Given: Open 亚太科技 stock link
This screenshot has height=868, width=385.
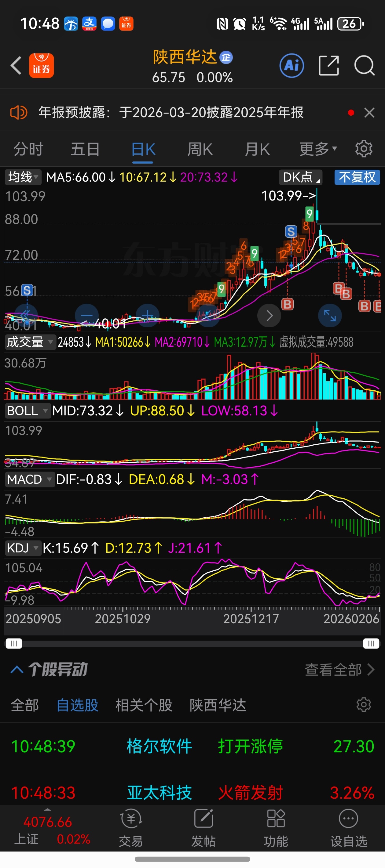Looking at the screenshot, I should pos(159,793).
